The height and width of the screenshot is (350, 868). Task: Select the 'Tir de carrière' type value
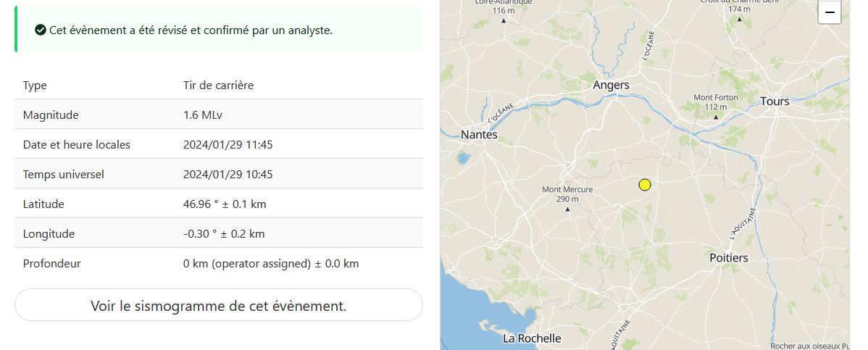[218, 85]
